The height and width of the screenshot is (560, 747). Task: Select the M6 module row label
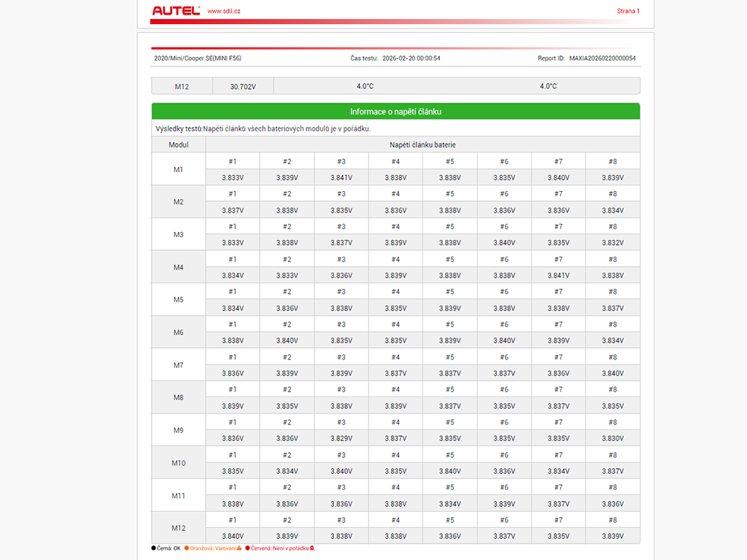tap(179, 332)
